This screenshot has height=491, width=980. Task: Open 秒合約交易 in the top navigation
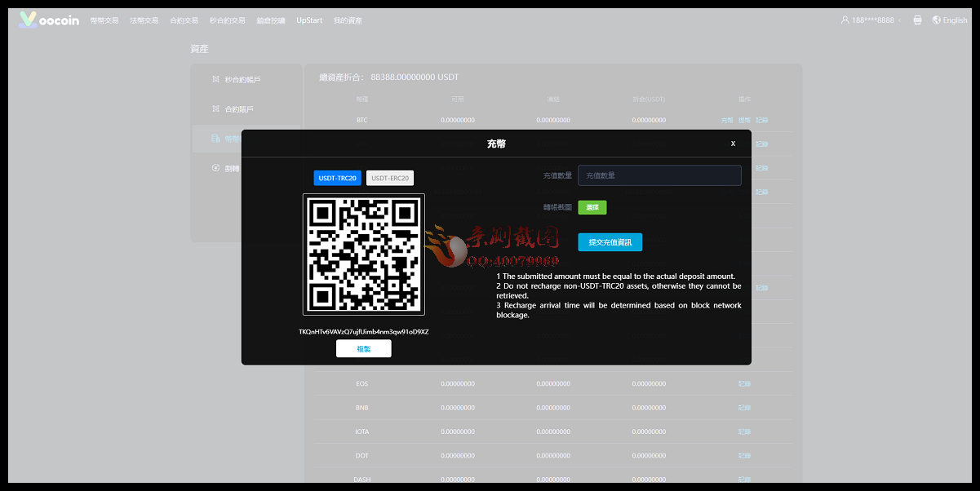tap(228, 20)
